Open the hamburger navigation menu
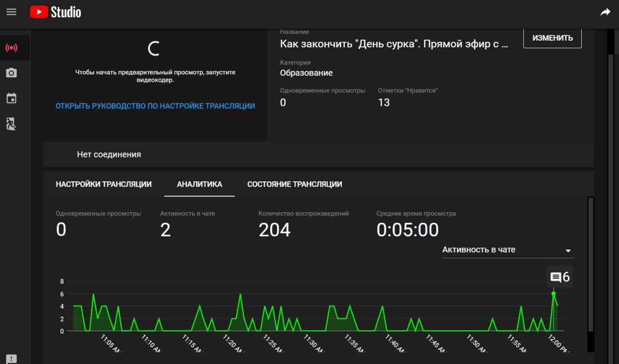The height and width of the screenshot is (364, 619). click(x=11, y=12)
